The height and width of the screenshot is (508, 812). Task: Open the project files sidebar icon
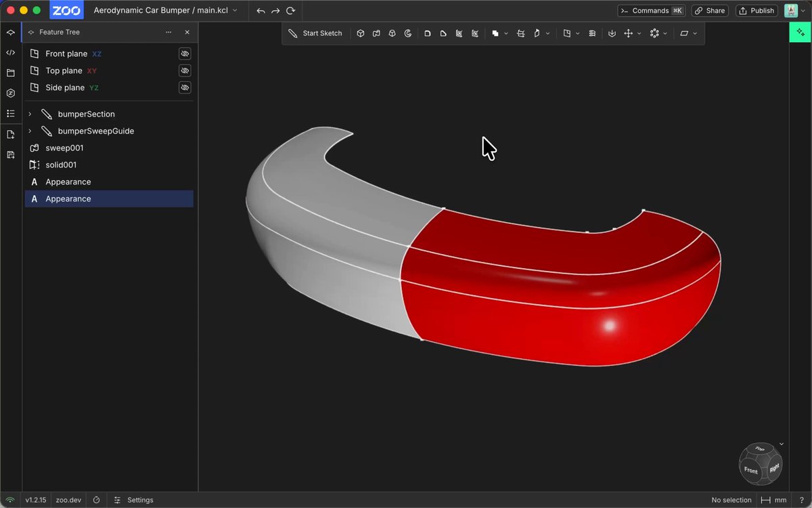[x=10, y=72]
